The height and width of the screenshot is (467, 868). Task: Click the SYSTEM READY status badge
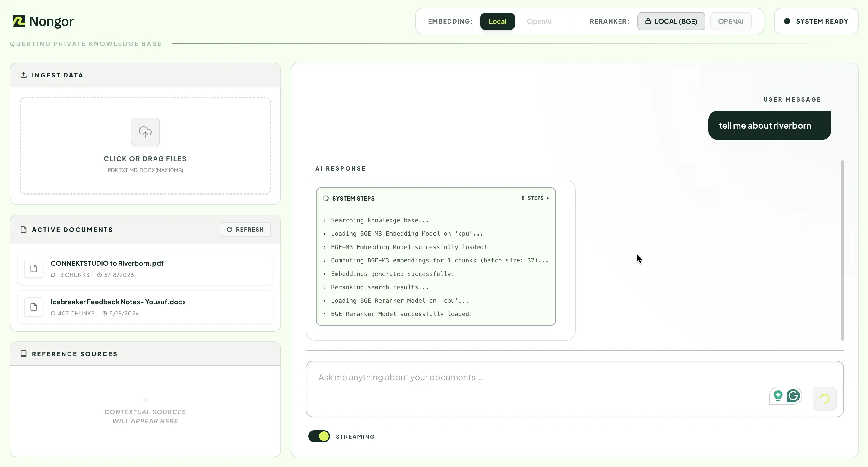[x=816, y=21]
